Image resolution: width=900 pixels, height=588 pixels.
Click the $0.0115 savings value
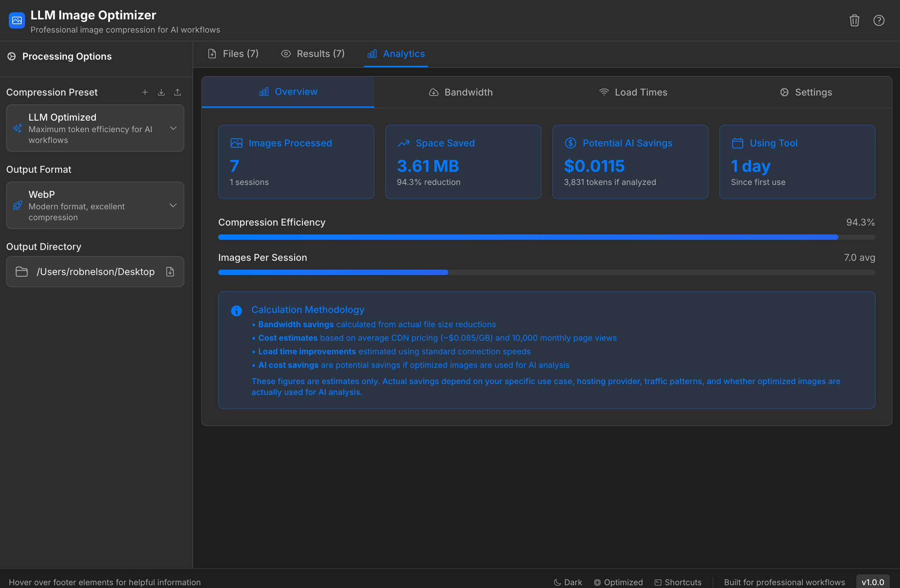point(594,166)
